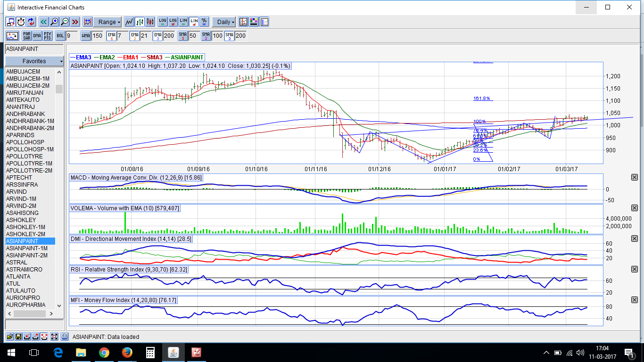Toggle the EMA 1 indicator button

111,36
